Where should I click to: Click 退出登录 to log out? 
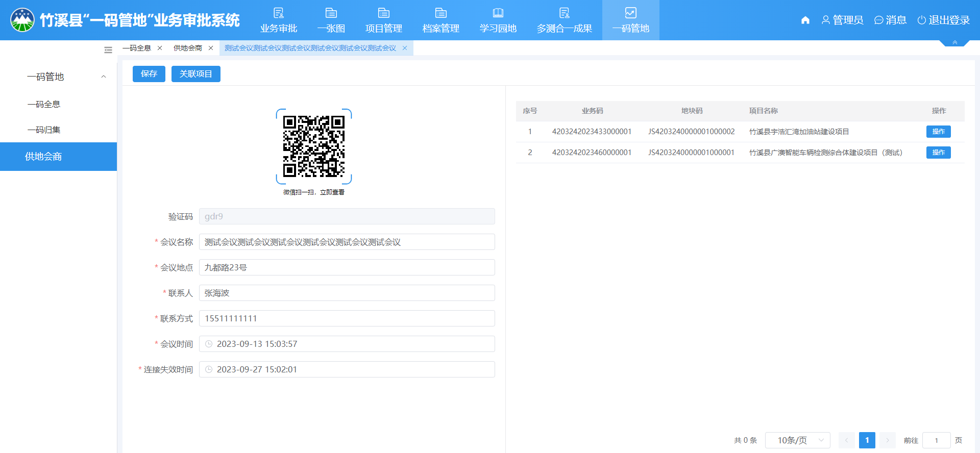pos(944,20)
